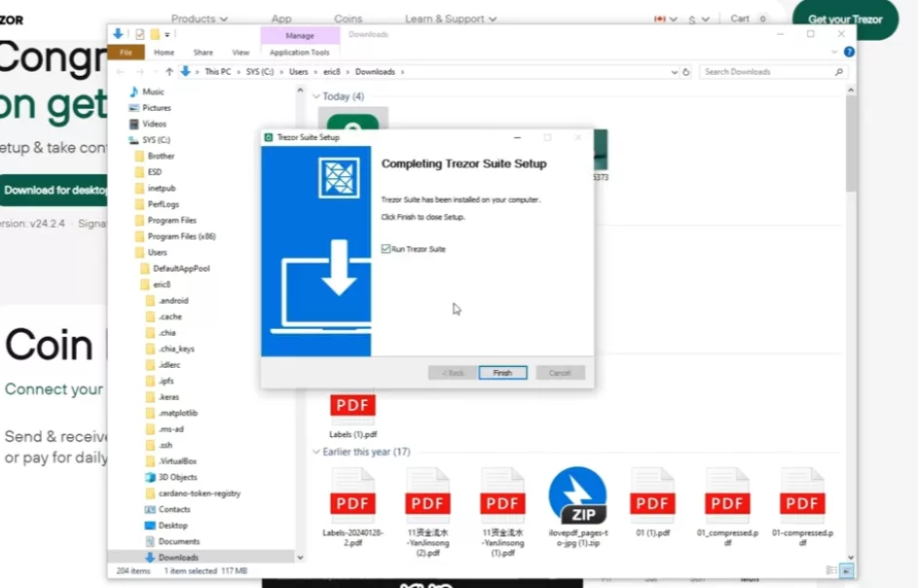
Task: Select the Labels-20240128-2.pdf file
Action: 353,508
